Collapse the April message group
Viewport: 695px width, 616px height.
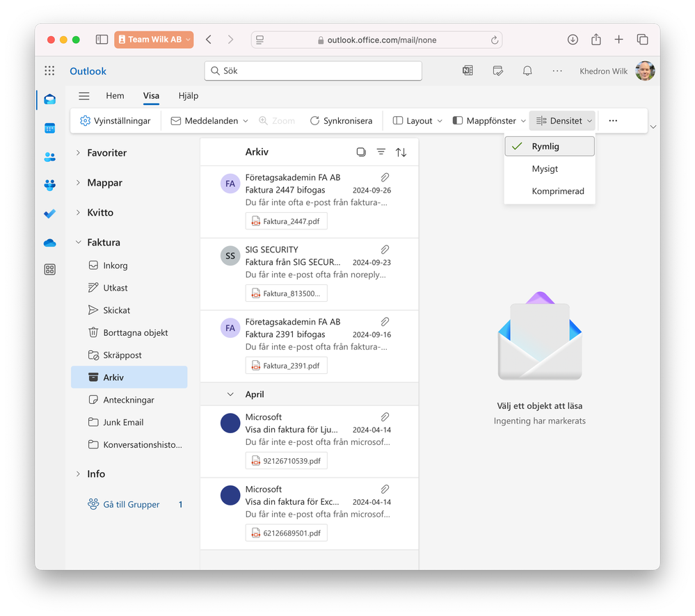pos(230,394)
